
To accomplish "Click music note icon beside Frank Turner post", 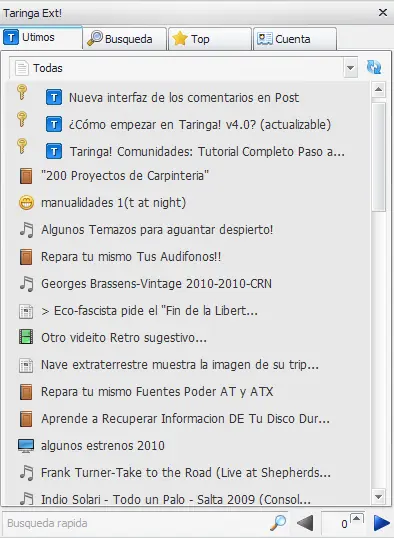I will coord(26,473).
